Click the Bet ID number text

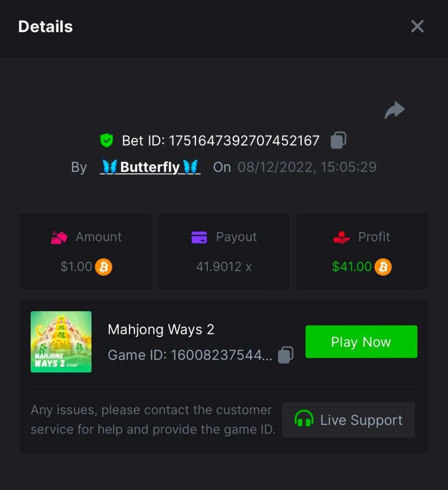click(x=244, y=141)
